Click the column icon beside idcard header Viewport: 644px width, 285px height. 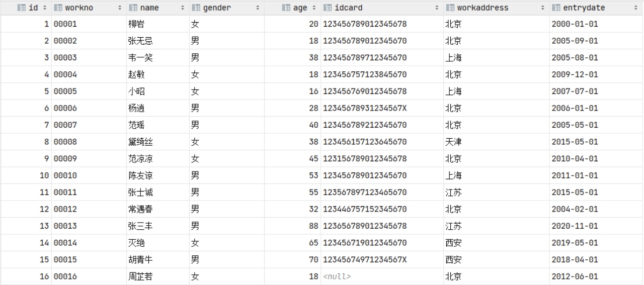point(327,8)
